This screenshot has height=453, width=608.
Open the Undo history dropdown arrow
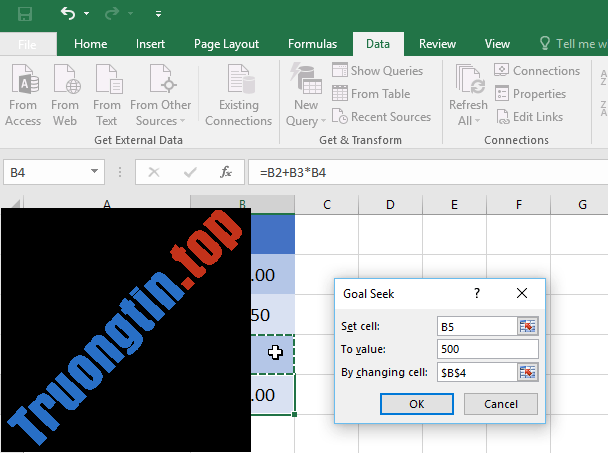point(86,14)
